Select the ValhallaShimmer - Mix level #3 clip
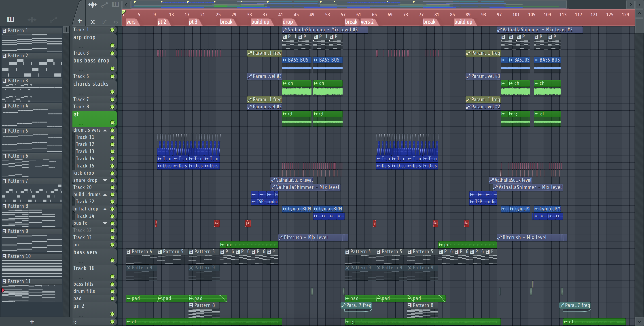The image size is (644, 326). (325, 30)
